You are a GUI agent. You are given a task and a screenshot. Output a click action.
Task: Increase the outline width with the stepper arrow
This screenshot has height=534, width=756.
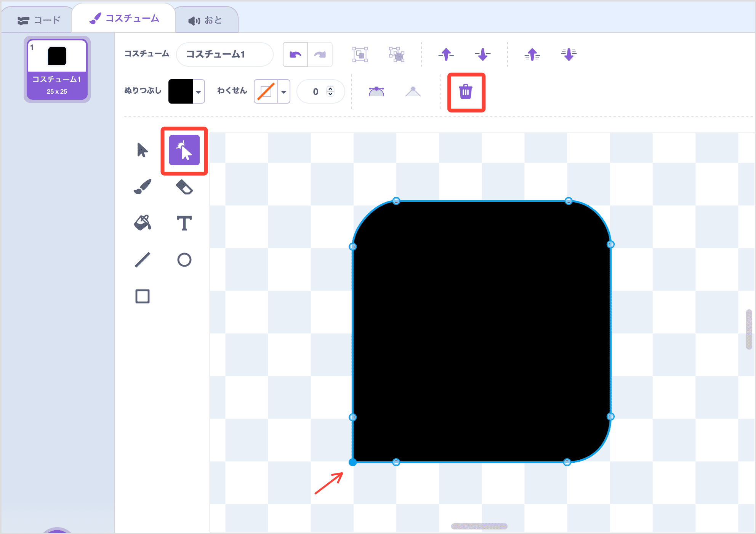click(x=330, y=88)
